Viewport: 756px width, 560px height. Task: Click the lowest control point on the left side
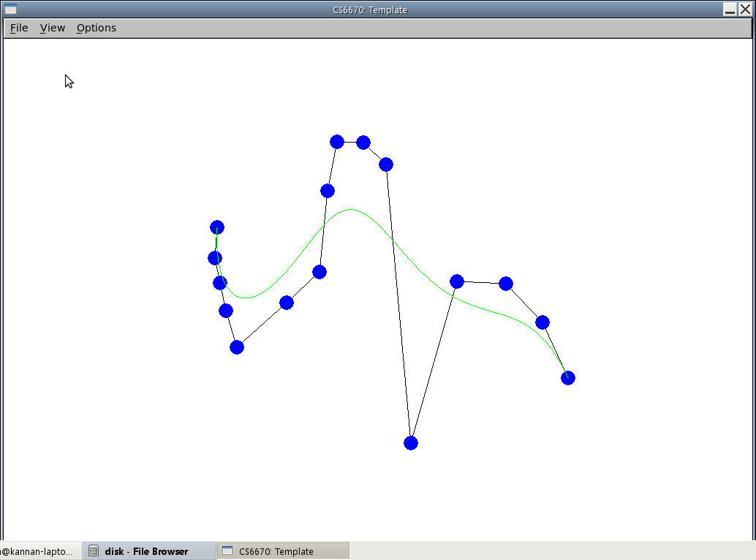237,347
